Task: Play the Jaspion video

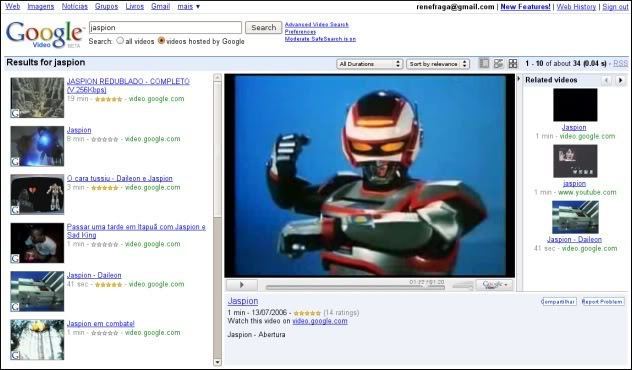Action: coord(241,285)
